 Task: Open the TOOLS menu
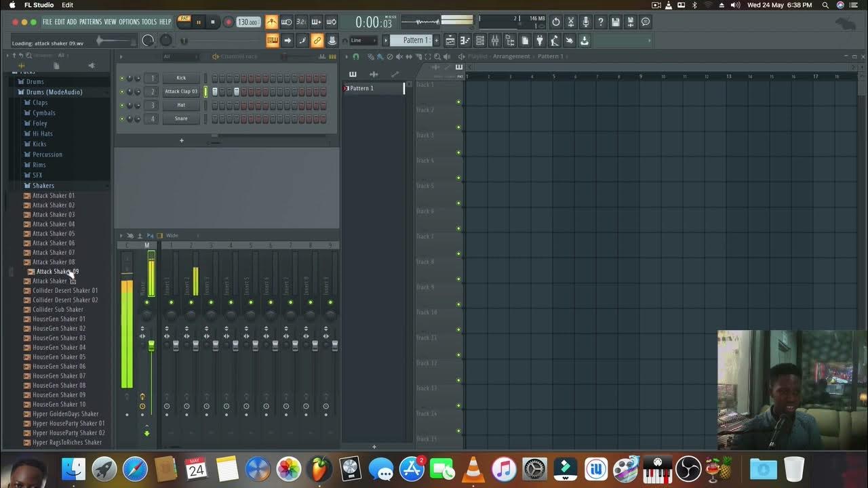(149, 22)
